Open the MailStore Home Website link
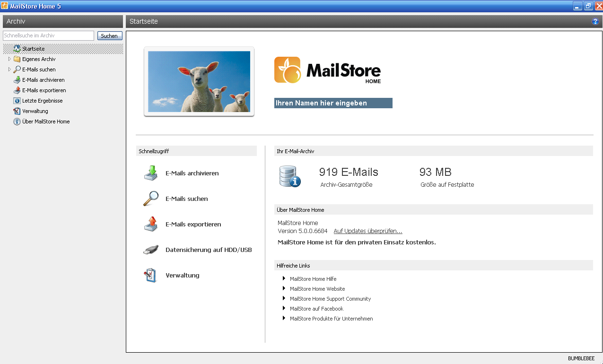Screen dimensions: 603x364 click(x=317, y=289)
